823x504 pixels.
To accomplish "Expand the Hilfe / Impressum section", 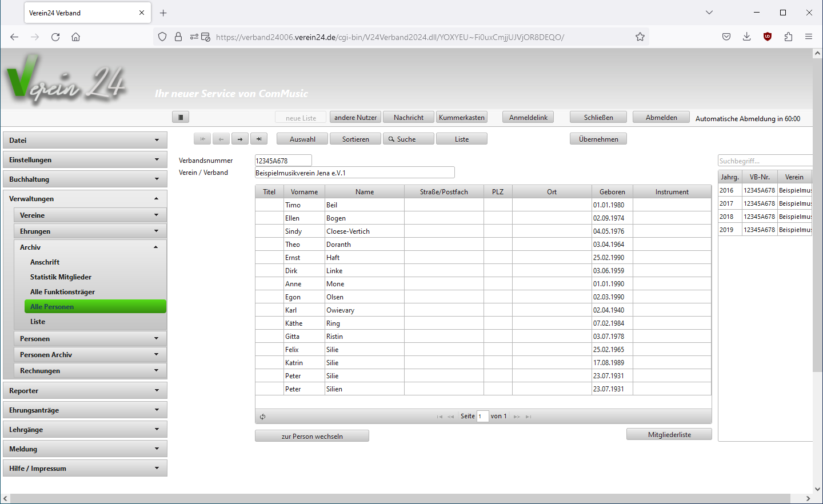I will [85, 468].
